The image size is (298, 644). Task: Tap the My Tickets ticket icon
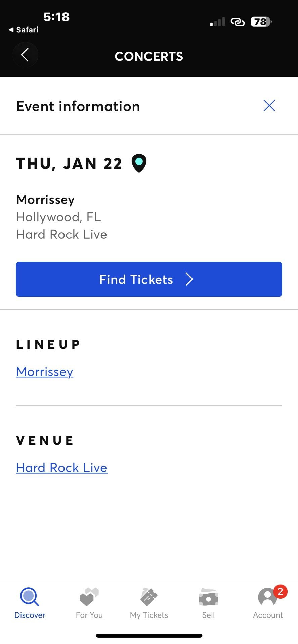coord(149,597)
